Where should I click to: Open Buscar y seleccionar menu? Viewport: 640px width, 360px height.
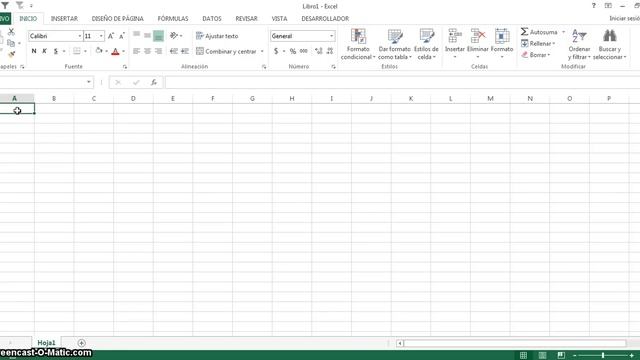(x=609, y=44)
